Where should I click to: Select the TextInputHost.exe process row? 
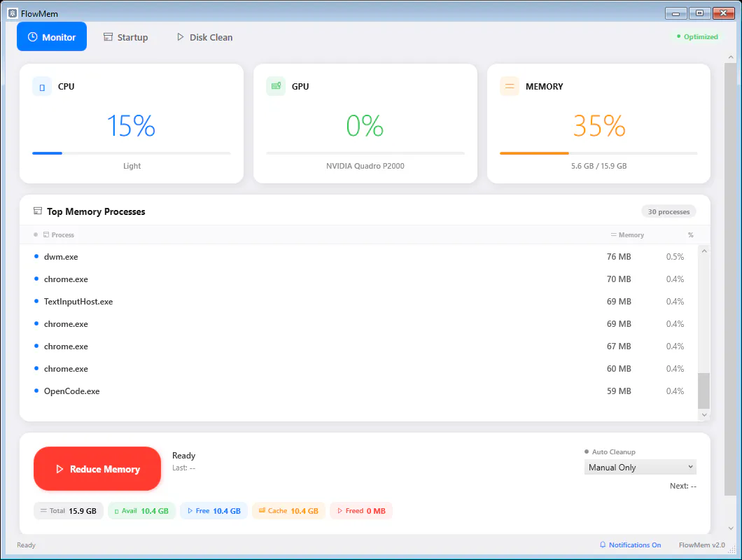click(x=358, y=302)
